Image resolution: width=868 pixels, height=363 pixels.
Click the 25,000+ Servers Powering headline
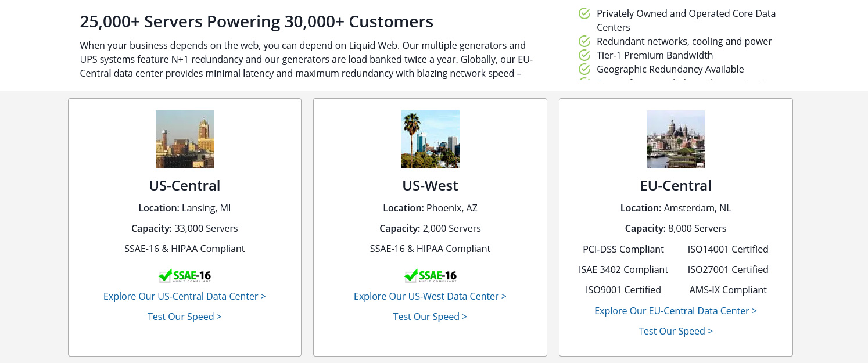tap(256, 21)
